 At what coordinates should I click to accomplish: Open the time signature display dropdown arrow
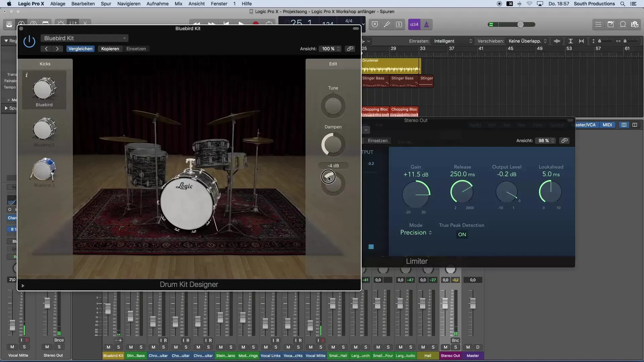[x=363, y=24]
